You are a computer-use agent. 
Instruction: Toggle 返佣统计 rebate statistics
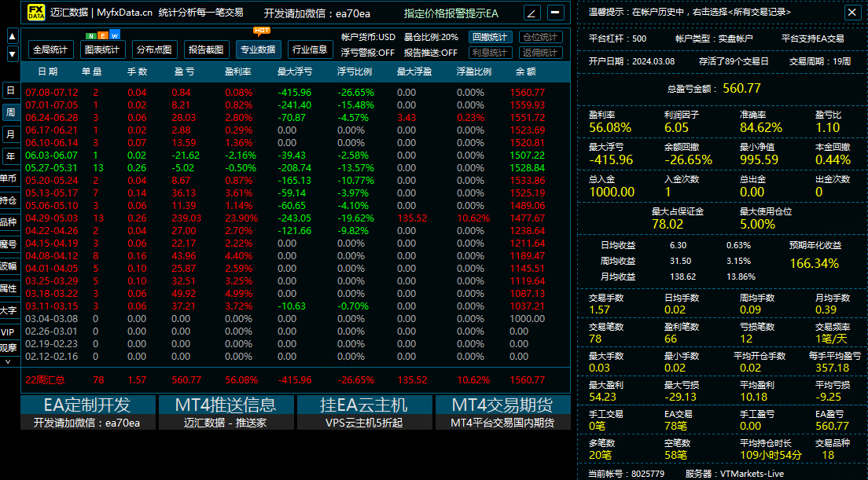pyautogui.click(x=541, y=53)
